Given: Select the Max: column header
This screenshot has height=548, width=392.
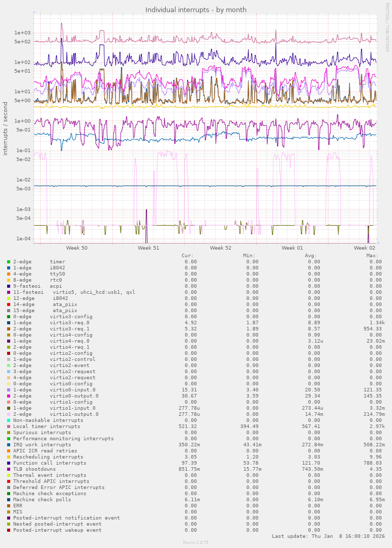Looking at the screenshot, I should [x=372, y=256].
